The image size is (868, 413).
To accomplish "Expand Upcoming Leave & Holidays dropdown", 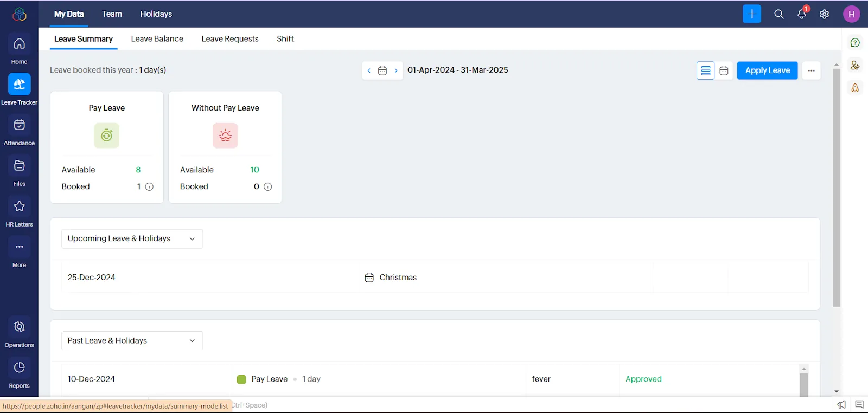I will [x=132, y=239].
